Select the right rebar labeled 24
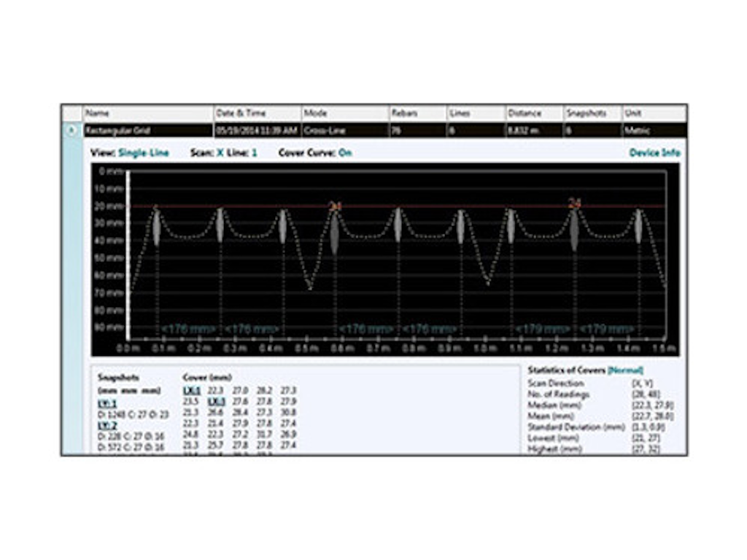The height and width of the screenshot is (560, 747). point(574,230)
